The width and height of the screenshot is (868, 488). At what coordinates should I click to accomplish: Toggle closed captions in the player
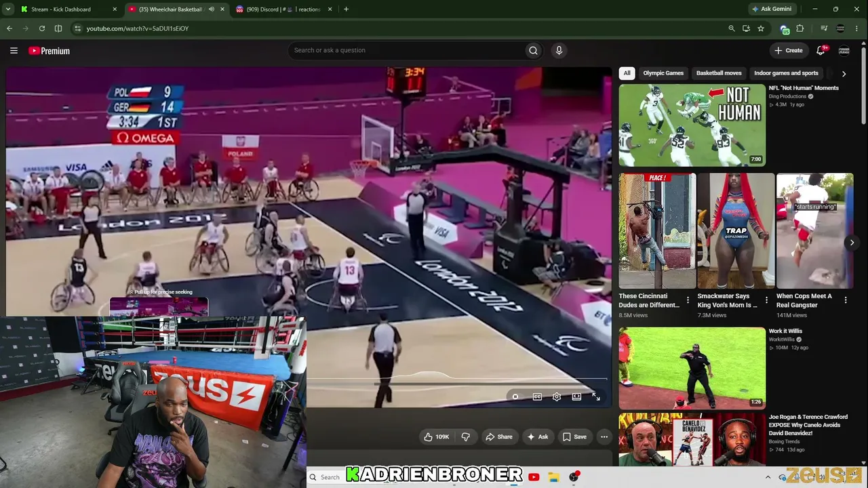pyautogui.click(x=537, y=396)
